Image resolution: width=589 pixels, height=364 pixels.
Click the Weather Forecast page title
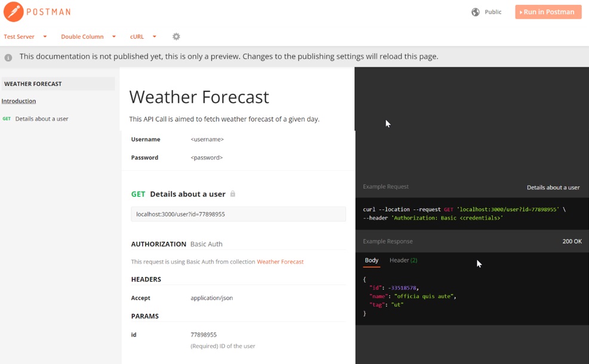point(199,97)
